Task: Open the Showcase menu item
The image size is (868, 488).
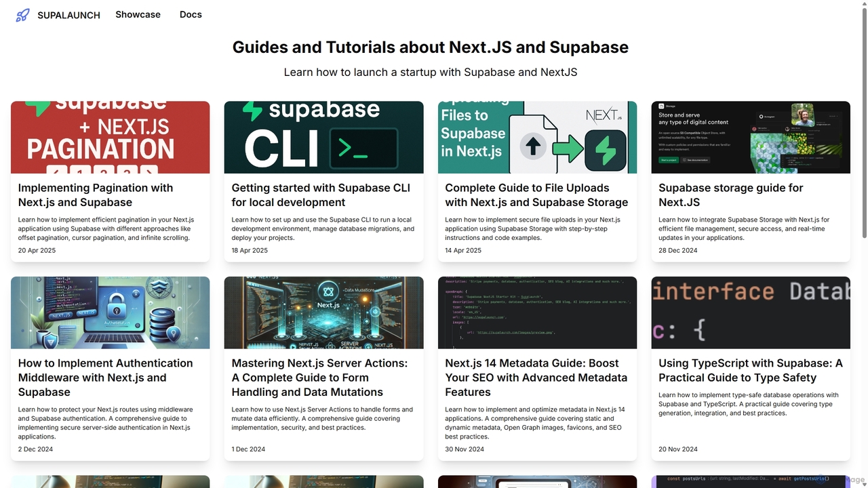Action: [138, 14]
